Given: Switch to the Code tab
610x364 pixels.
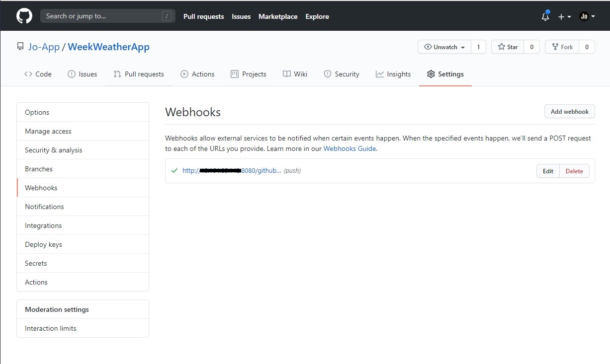Looking at the screenshot, I should 38,74.
